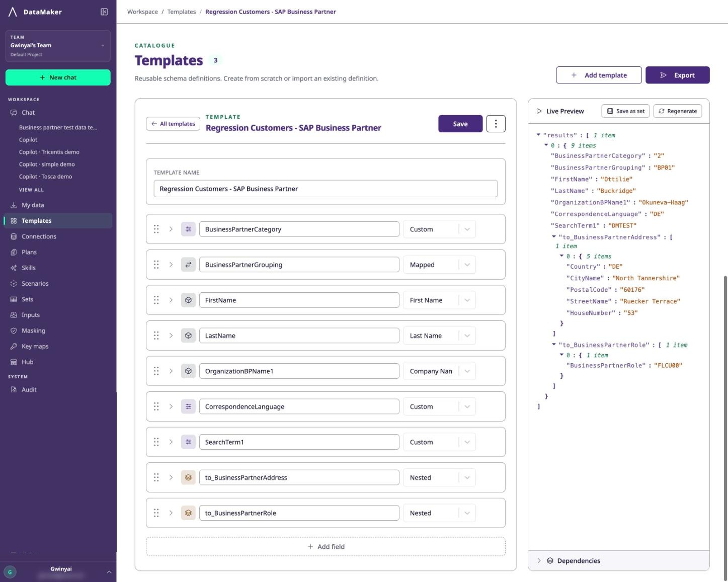The height and width of the screenshot is (582, 728).
Task: Click the to_BusinessPartnerAddress nested icon
Action: click(x=188, y=477)
